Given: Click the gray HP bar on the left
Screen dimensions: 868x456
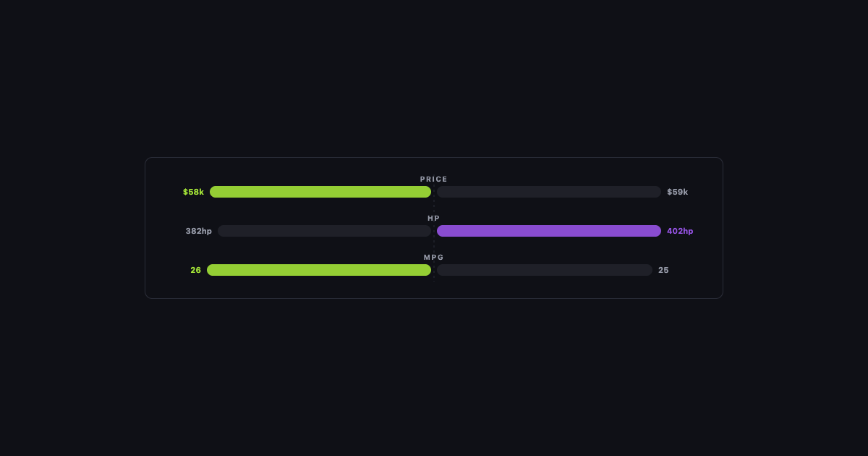Looking at the screenshot, I should 324,231.
